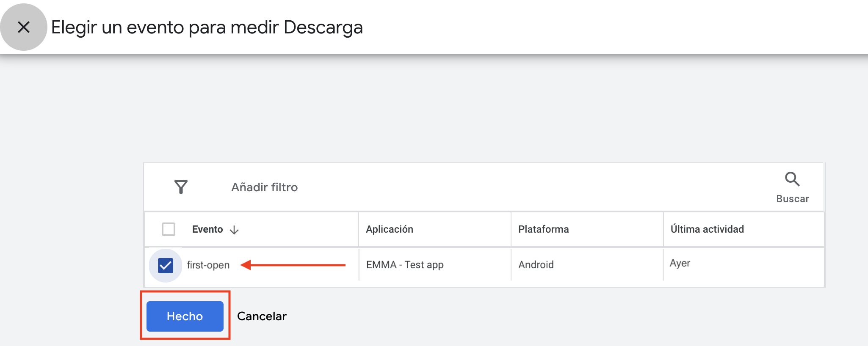The image size is (868, 346).
Task: Sort by the Plataforma column header
Action: point(543,229)
